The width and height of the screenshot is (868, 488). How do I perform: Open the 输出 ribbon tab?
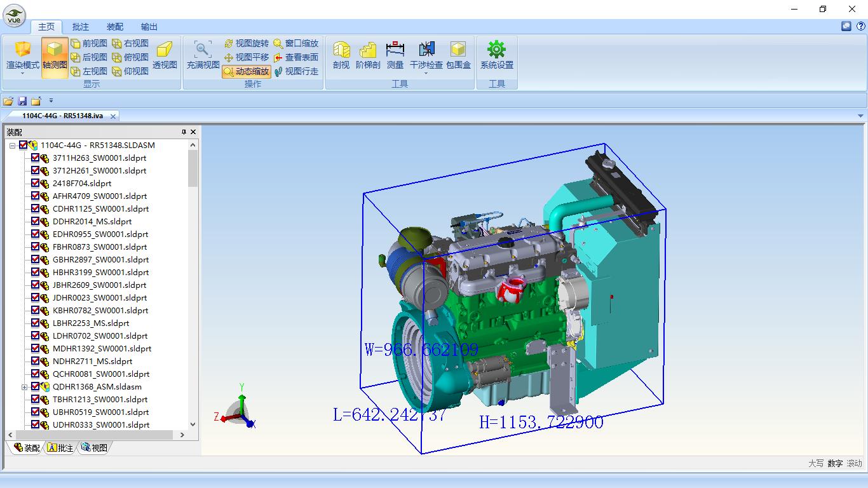[149, 27]
